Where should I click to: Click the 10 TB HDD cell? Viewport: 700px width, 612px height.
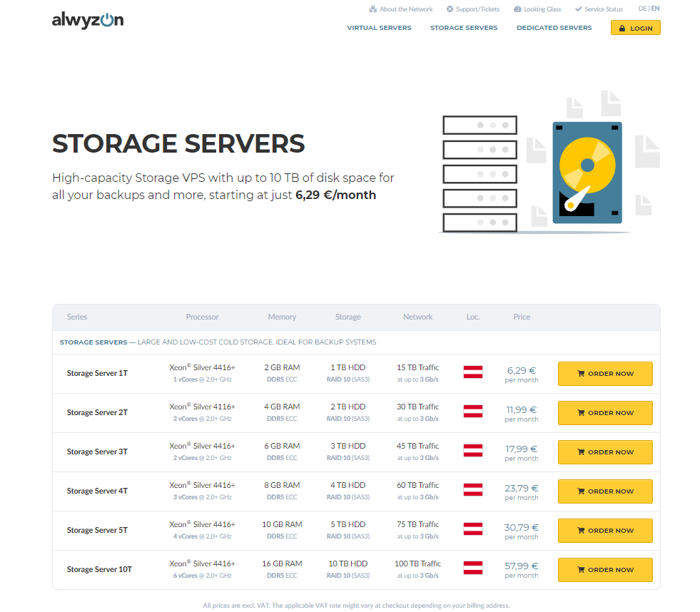click(x=348, y=563)
